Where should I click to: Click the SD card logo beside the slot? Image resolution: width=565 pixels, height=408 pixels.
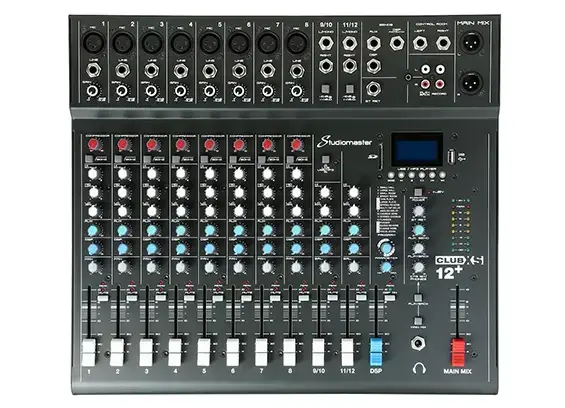click(372, 156)
